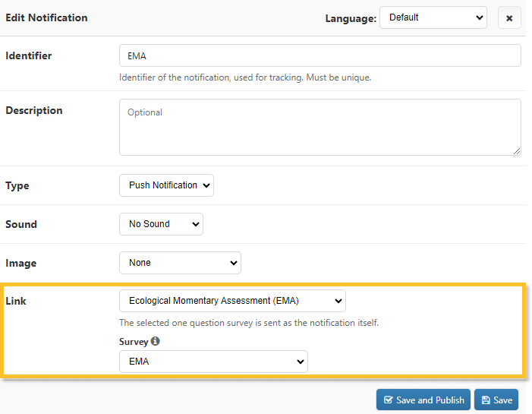Screen dimensions: 532x414
Task: Open the Survey dropdown set to EMA
Action: pyautogui.click(x=213, y=362)
